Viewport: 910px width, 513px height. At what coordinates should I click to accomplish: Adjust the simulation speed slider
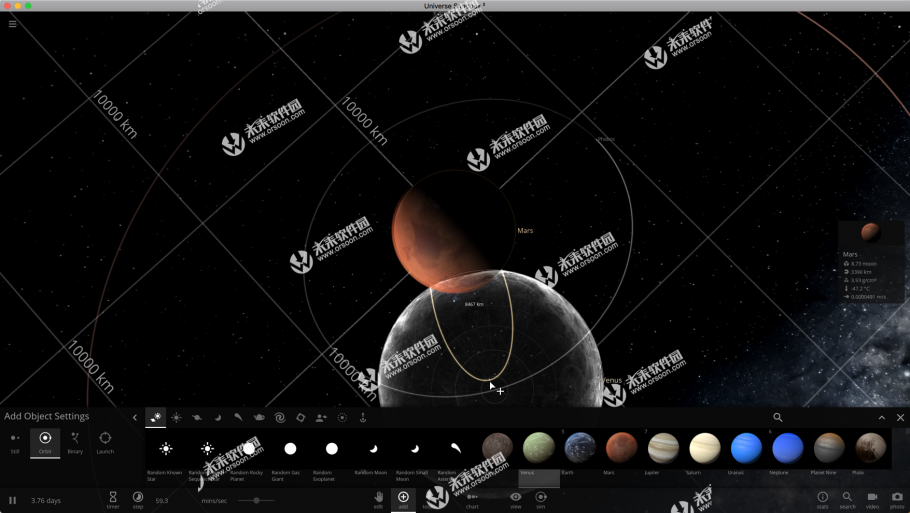pos(256,500)
